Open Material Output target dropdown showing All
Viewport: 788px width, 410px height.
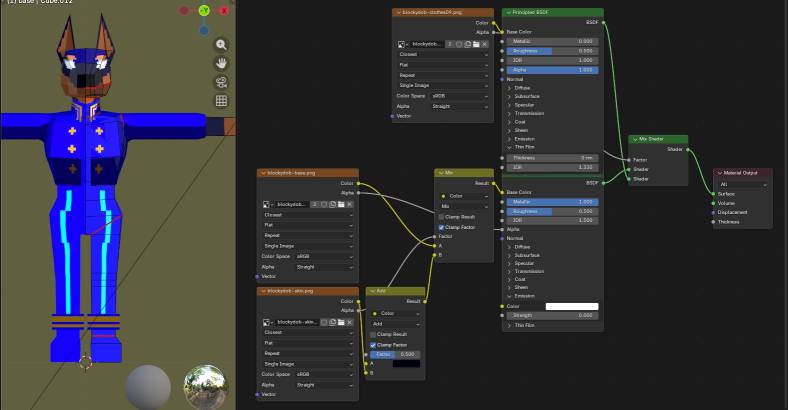[x=742, y=184]
